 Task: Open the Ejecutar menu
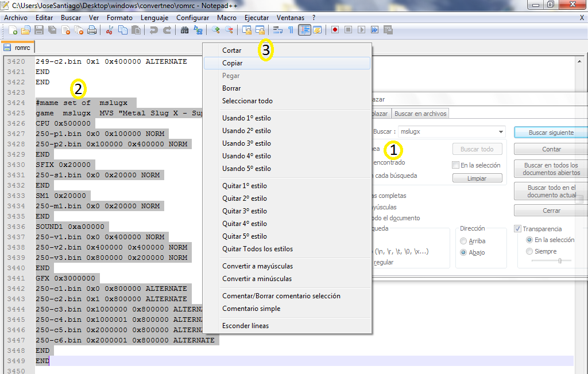(257, 18)
